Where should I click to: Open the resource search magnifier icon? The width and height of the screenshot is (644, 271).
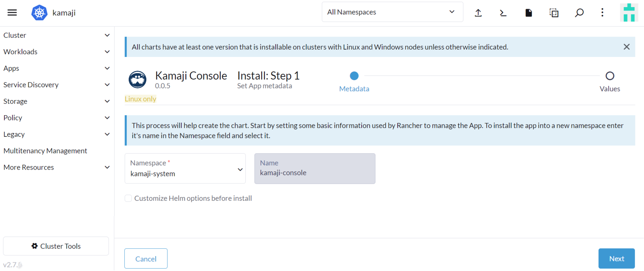pos(579,13)
